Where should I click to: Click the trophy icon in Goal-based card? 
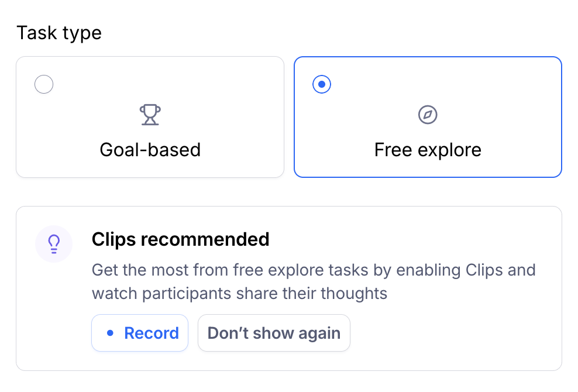tap(150, 115)
